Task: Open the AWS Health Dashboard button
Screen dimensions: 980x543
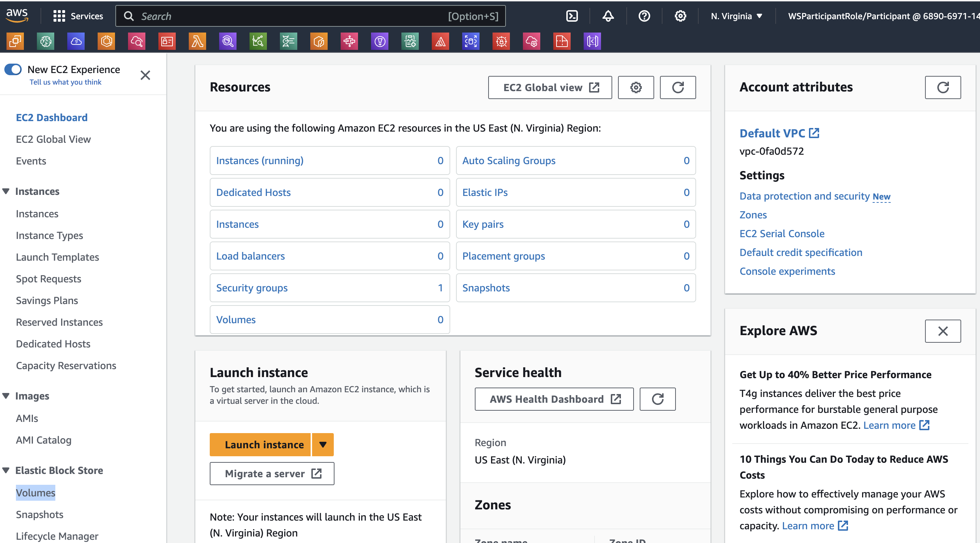Action: coord(554,399)
